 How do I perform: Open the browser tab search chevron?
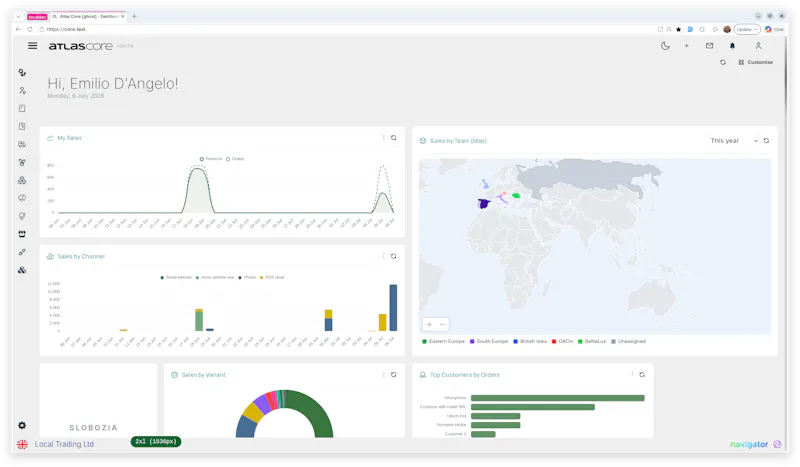[x=18, y=16]
